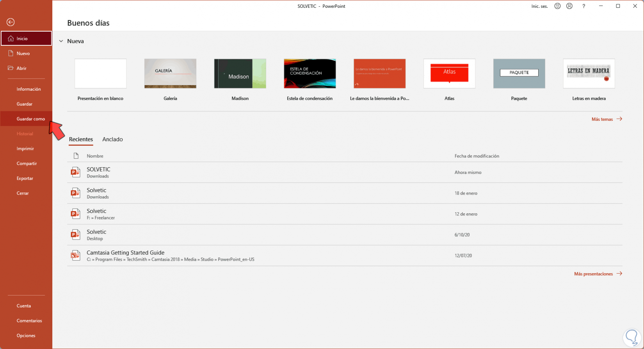The height and width of the screenshot is (349, 644).
Task: Click the 6/10/20 date of the Desktop Solvetic file
Action: click(462, 235)
